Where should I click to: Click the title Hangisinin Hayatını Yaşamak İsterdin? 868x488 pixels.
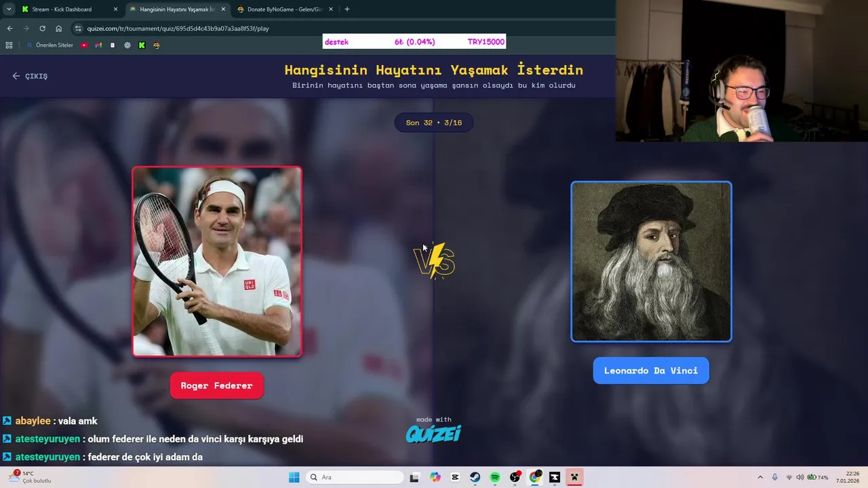433,70
